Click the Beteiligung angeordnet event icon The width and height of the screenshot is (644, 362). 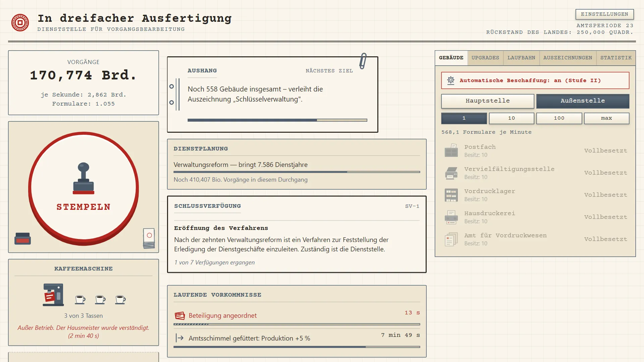(x=180, y=315)
